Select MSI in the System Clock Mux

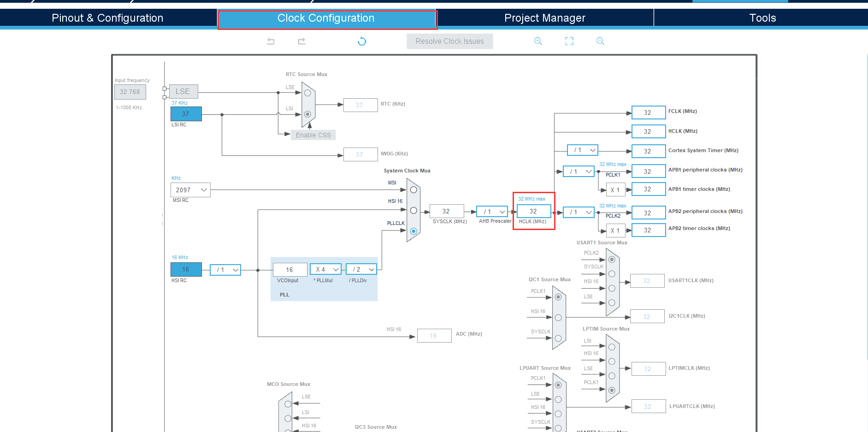pos(413,189)
